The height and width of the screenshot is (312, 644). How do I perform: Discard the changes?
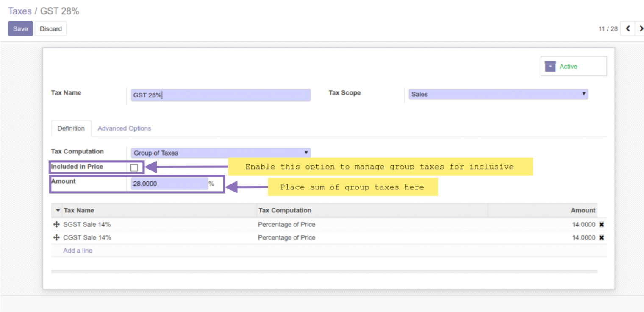coord(50,29)
